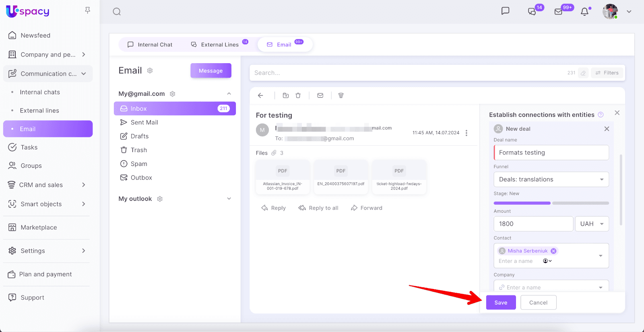Open the three-dot menu for the message
The height and width of the screenshot is (332, 644).
coord(466,133)
